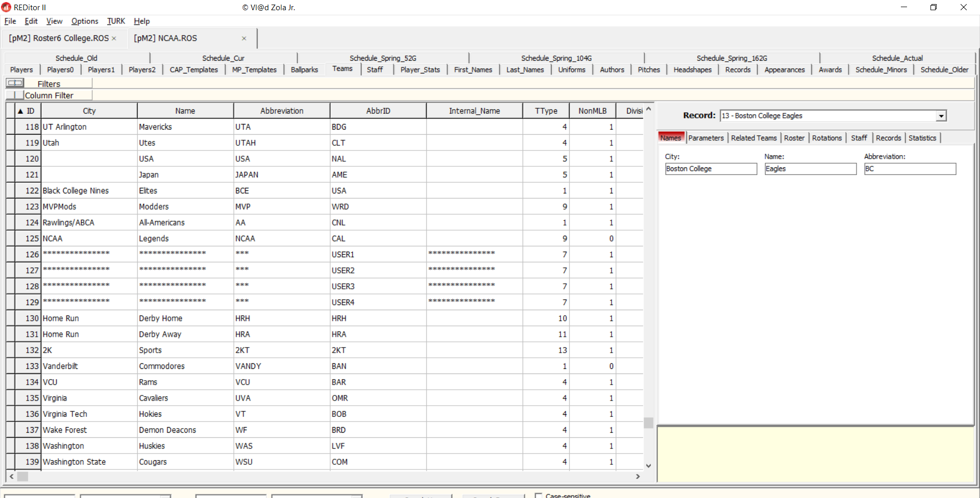Close the Roster6 College.ROS tab
This screenshot has width=980, height=498.
tap(114, 38)
